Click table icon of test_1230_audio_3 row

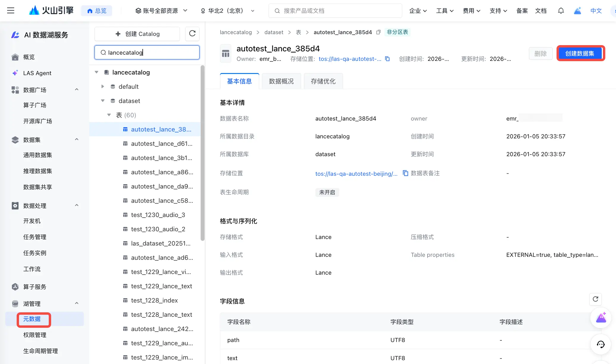[x=125, y=215]
